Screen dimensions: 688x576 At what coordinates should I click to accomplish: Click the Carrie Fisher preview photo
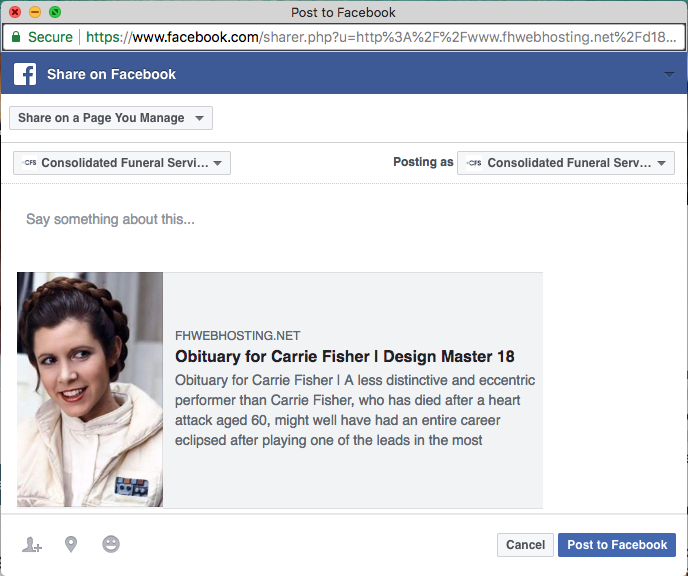(x=90, y=389)
